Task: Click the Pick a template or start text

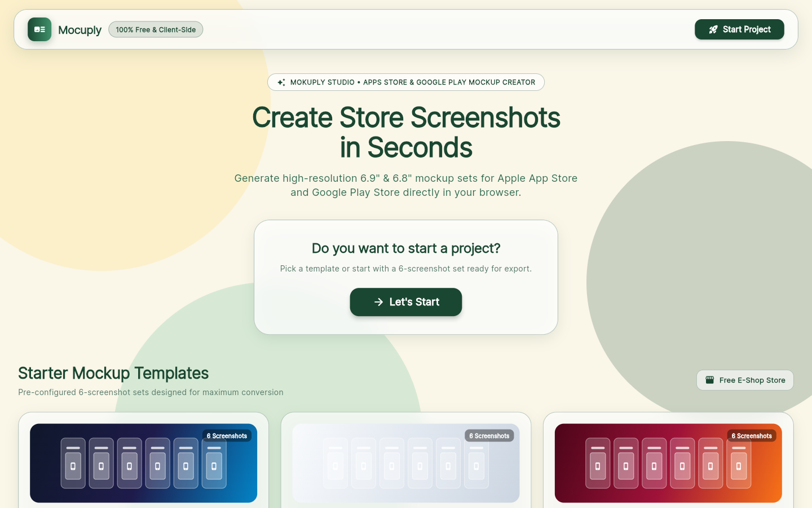Action: pyautogui.click(x=406, y=269)
